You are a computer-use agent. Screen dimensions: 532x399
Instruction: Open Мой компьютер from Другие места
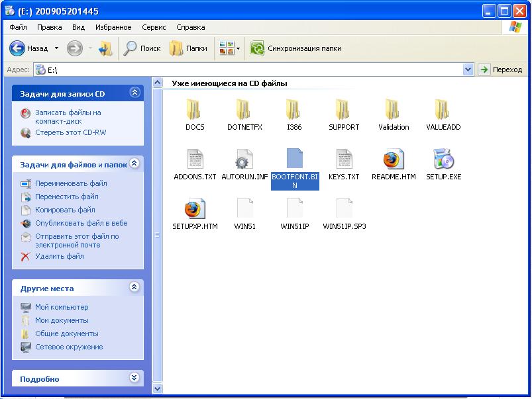[x=62, y=307]
